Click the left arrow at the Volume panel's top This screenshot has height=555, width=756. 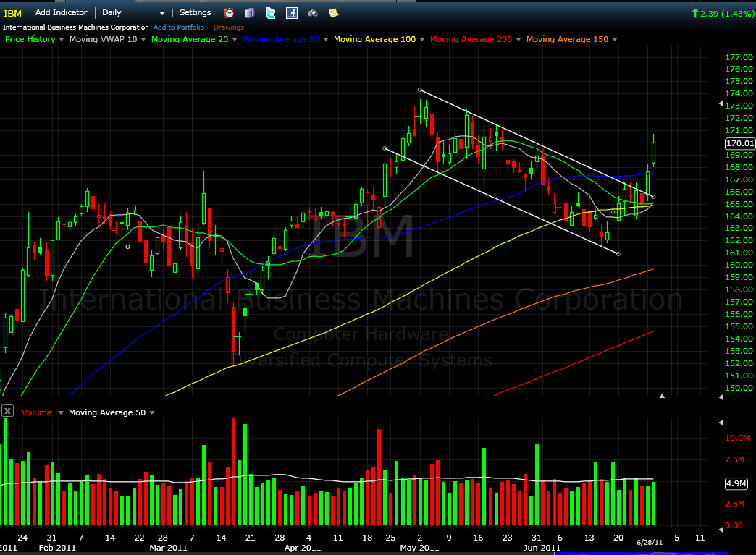coord(721,423)
